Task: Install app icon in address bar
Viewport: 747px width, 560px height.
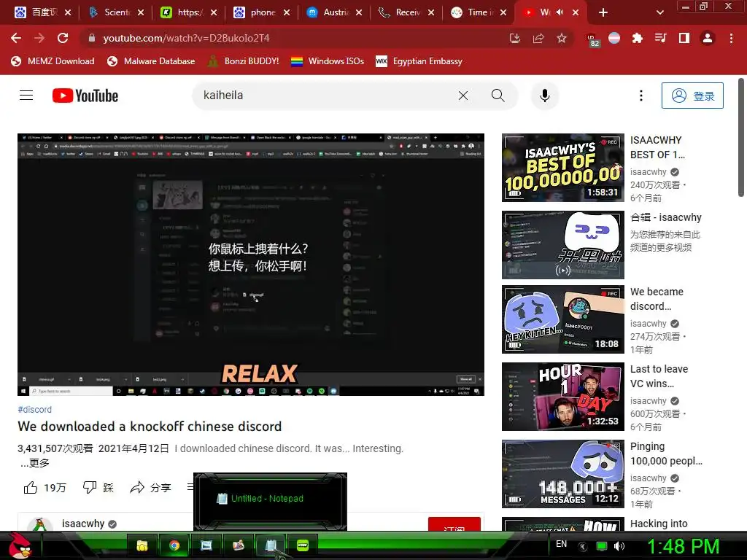Action: [x=515, y=38]
